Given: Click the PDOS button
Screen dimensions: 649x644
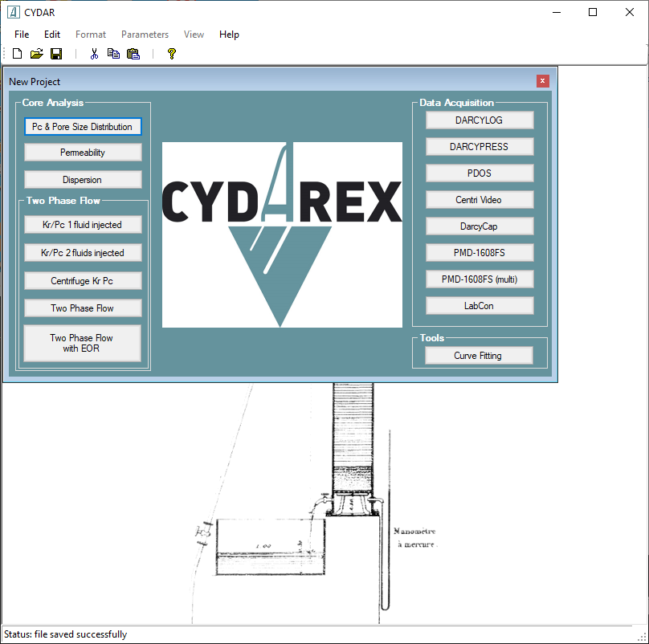Looking at the screenshot, I should pos(480,173).
